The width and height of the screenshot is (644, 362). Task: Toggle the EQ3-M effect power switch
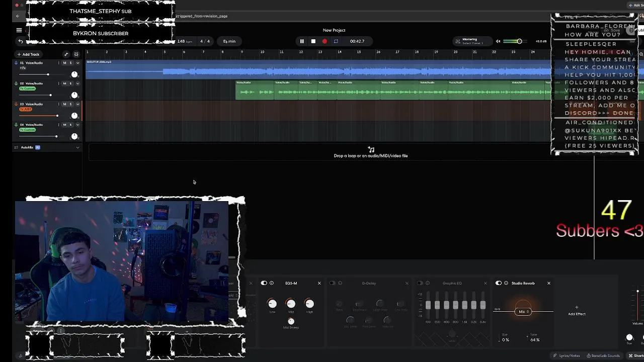point(264,283)
